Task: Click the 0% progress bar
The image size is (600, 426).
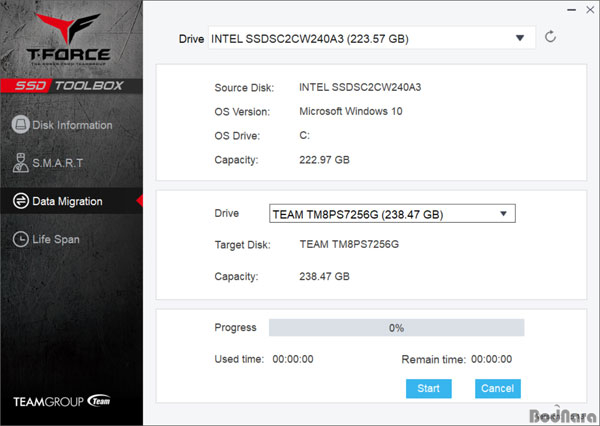Action: pos(396,328)
